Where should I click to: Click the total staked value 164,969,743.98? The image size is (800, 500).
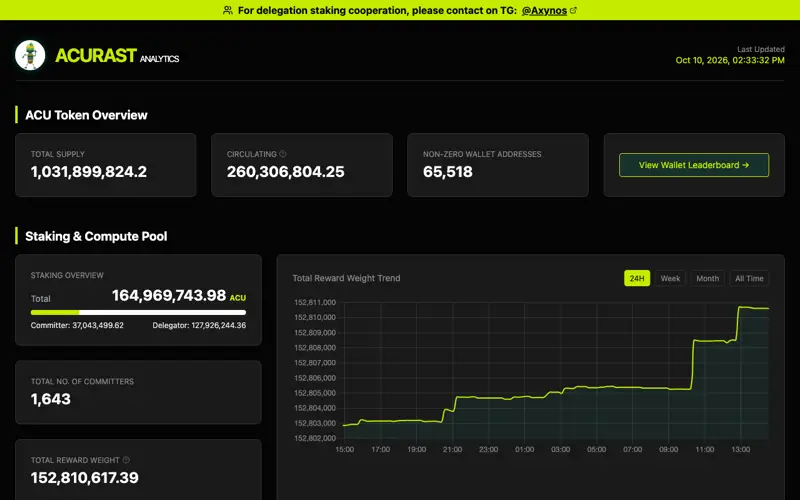coord(169,295)
